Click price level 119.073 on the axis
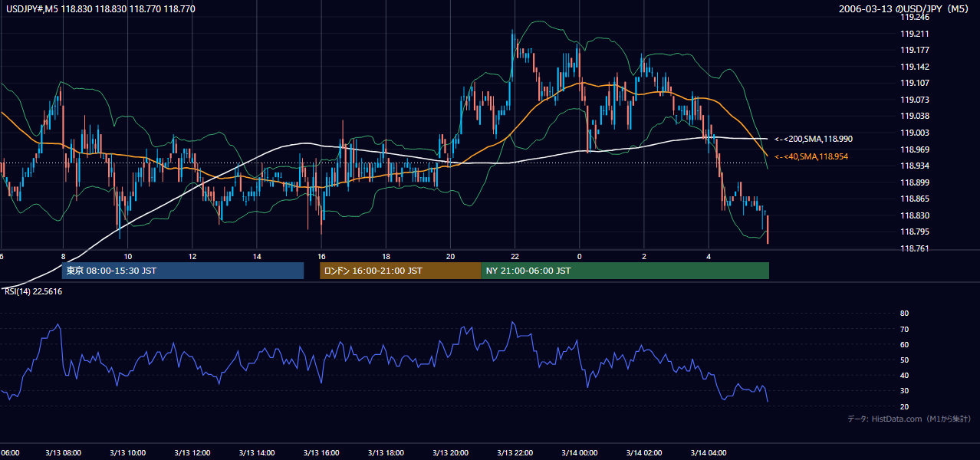The image size is (980, 460). point(915,100)
